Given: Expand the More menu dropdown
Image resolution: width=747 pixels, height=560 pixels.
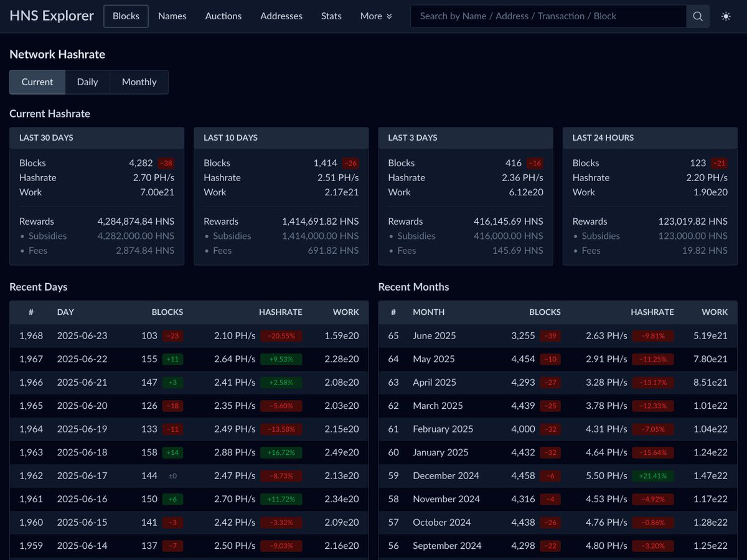Looking at the screenshot, I should tap(376, 16).
